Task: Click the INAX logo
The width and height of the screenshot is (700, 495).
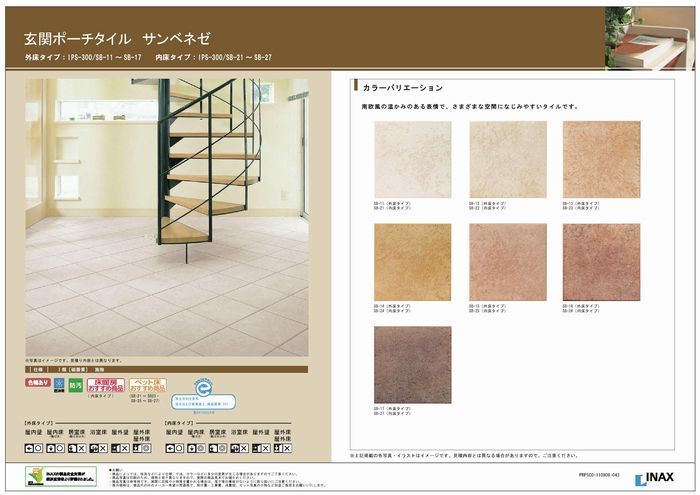Action: pyautogui.click(x=654, y=478)
